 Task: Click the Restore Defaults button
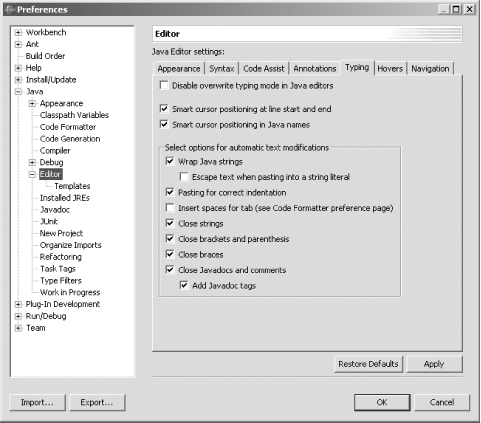point(368,364)
